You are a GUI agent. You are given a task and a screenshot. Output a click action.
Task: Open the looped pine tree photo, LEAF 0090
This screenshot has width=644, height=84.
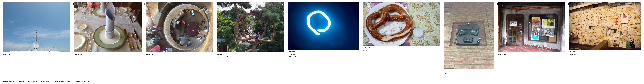(x=250, y=27)
